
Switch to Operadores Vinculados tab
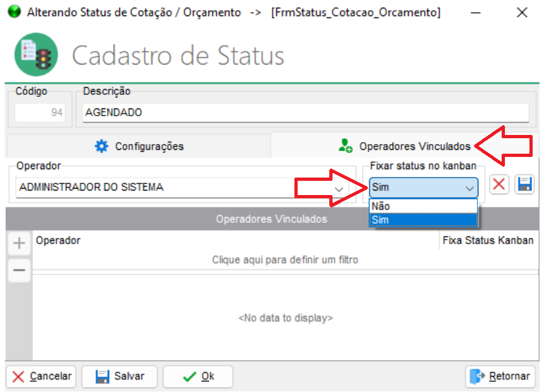pos(405,147)
